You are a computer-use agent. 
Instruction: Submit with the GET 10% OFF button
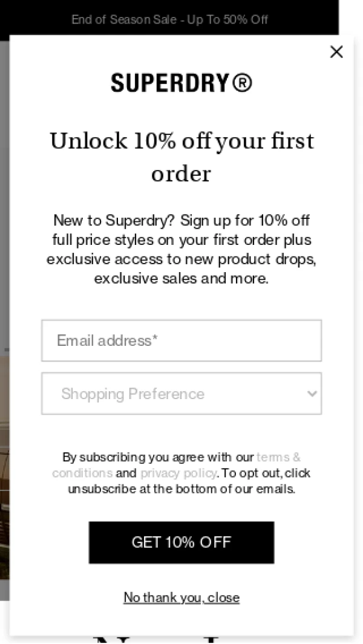tap(181, 542)
